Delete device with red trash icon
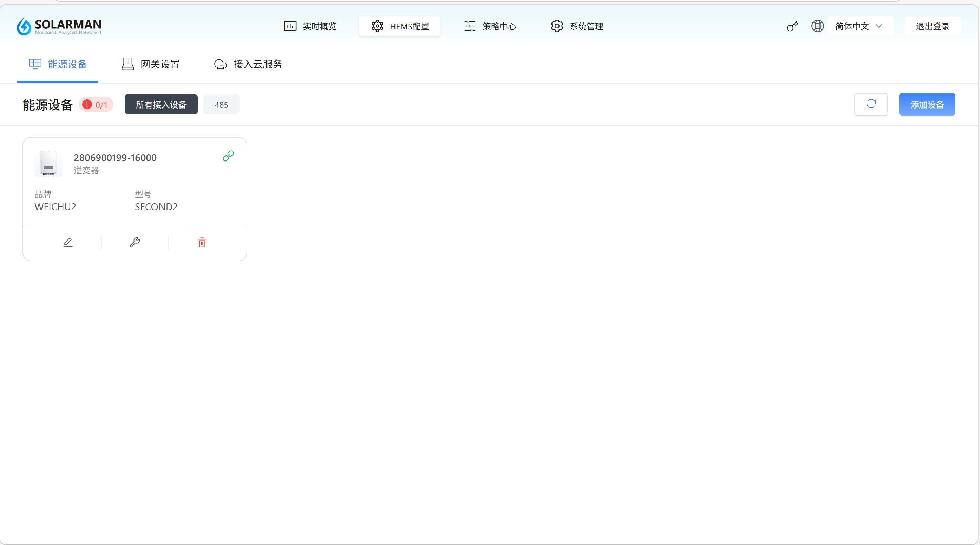This screenshot has height=545, width=980. click(x=202, y=242)
